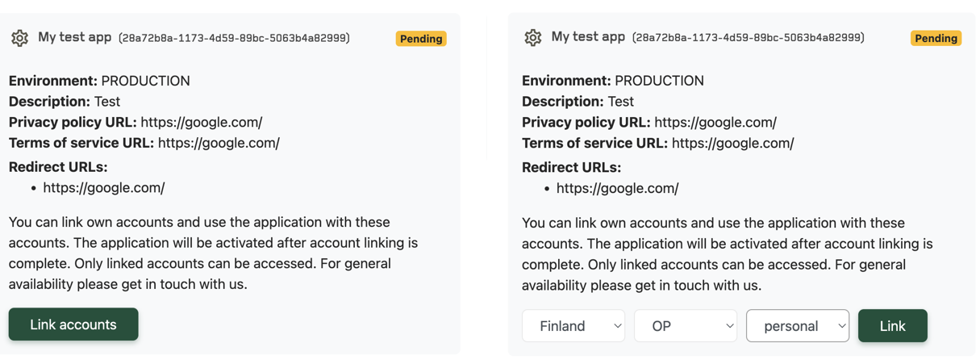Click the account linking paragraph in the left card
The height and width of the screenshot is (364, 980).
click(x=214, y=253)
